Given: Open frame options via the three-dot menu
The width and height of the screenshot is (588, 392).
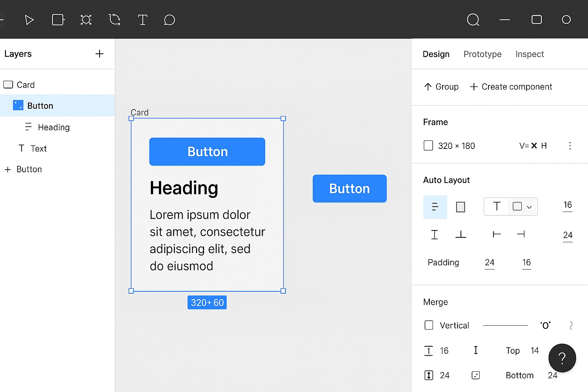Looking at the screenshot, I should click(x=570, y=145).
